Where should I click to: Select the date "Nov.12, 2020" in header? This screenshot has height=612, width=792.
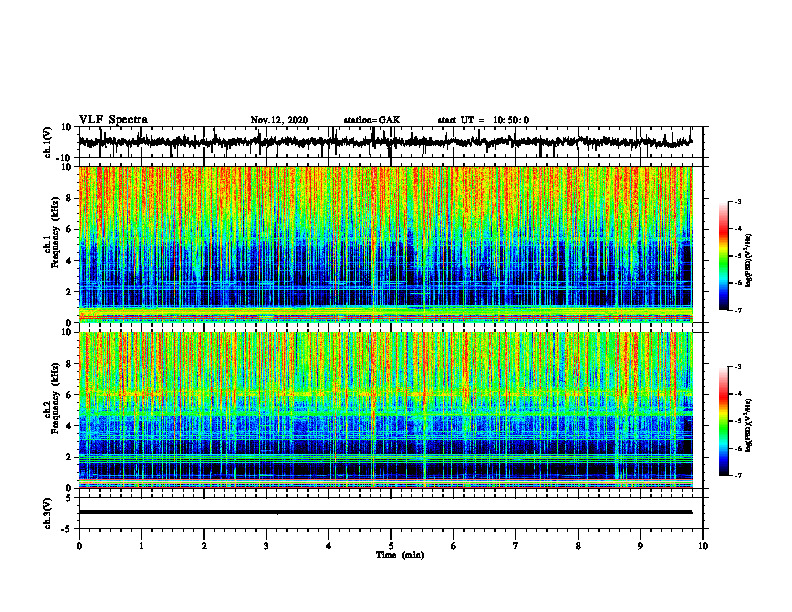point(279,120)
